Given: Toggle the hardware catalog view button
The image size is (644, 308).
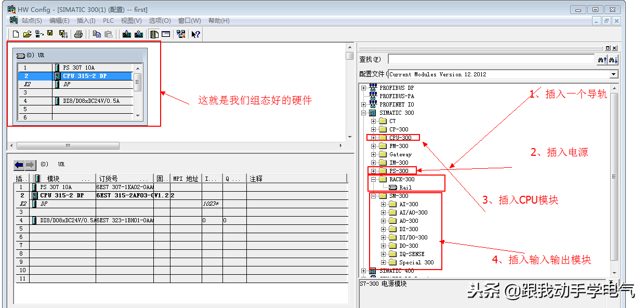Looking at the screenshot, I should 154,34.
